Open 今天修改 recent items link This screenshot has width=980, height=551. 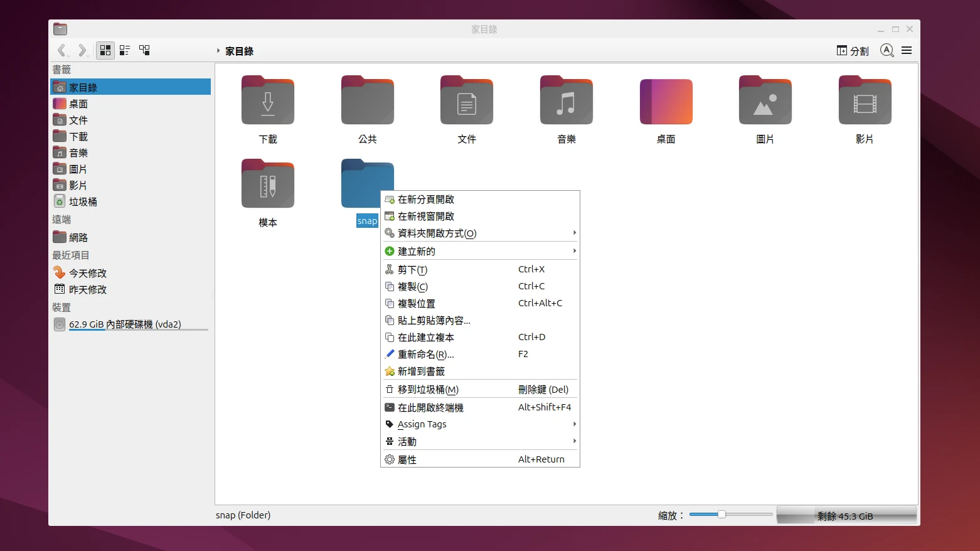(x=87, y=273)
